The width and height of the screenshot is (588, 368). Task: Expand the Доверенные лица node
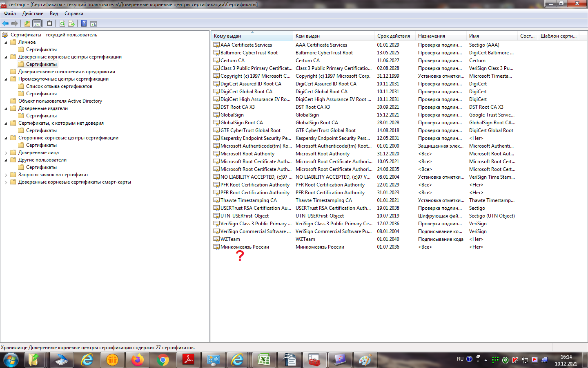(x=6, y=153)
